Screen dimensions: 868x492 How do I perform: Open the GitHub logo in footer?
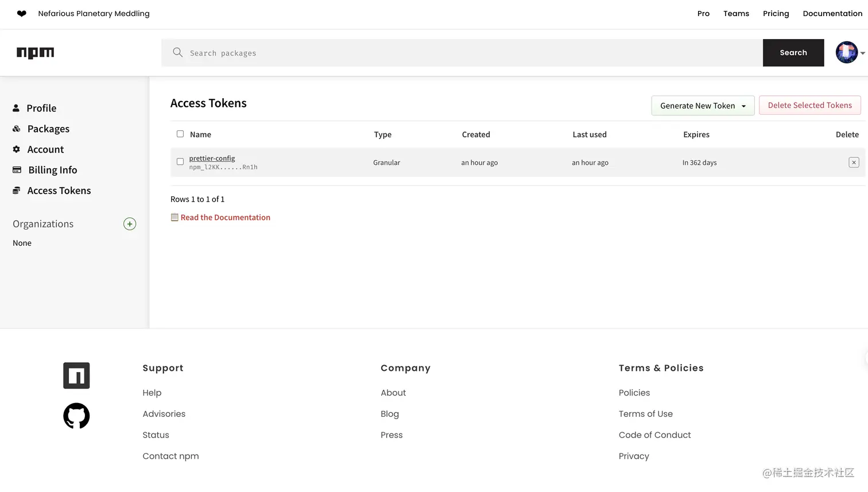tap(76, 416)
